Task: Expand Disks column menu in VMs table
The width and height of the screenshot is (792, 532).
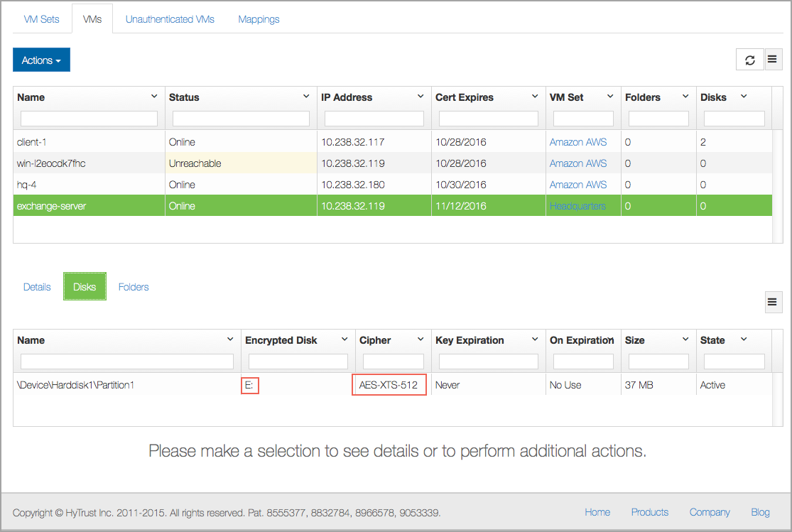Action: [744, 97]
